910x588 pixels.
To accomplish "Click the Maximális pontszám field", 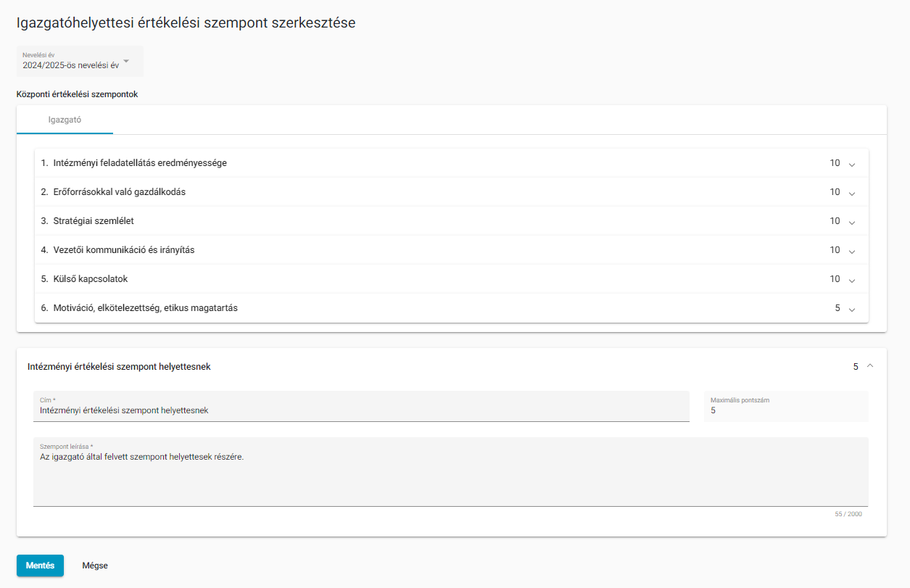I will [x=786, y=406].
